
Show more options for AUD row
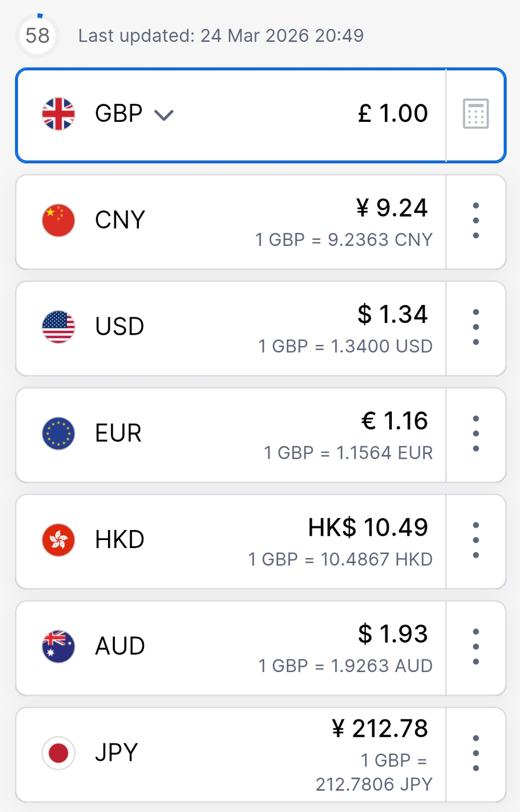click(x=475, y=647)
